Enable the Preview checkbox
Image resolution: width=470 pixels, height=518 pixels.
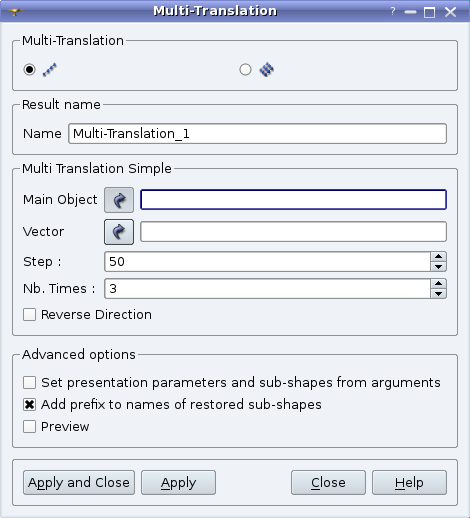pos(29,427)
